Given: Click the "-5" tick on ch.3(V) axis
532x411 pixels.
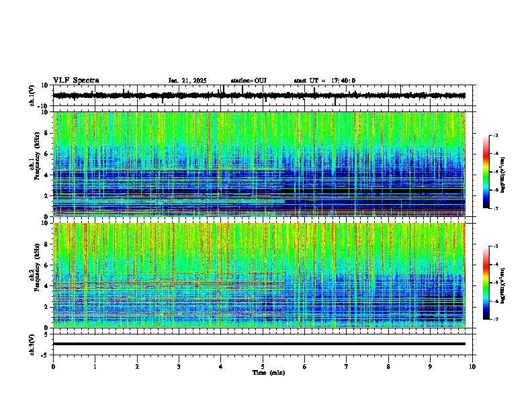Looking at the screenshot, I should (x=46, y=355).
